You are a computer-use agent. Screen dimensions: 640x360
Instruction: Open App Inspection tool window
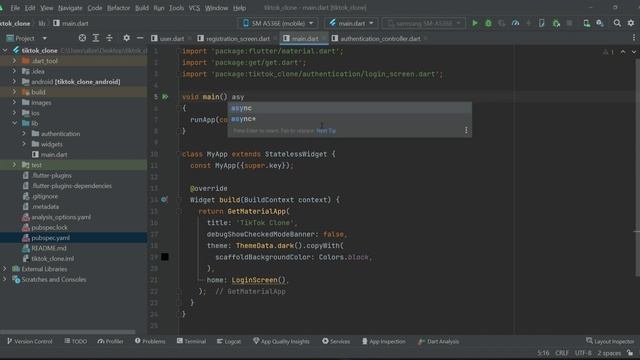(384, 341)
